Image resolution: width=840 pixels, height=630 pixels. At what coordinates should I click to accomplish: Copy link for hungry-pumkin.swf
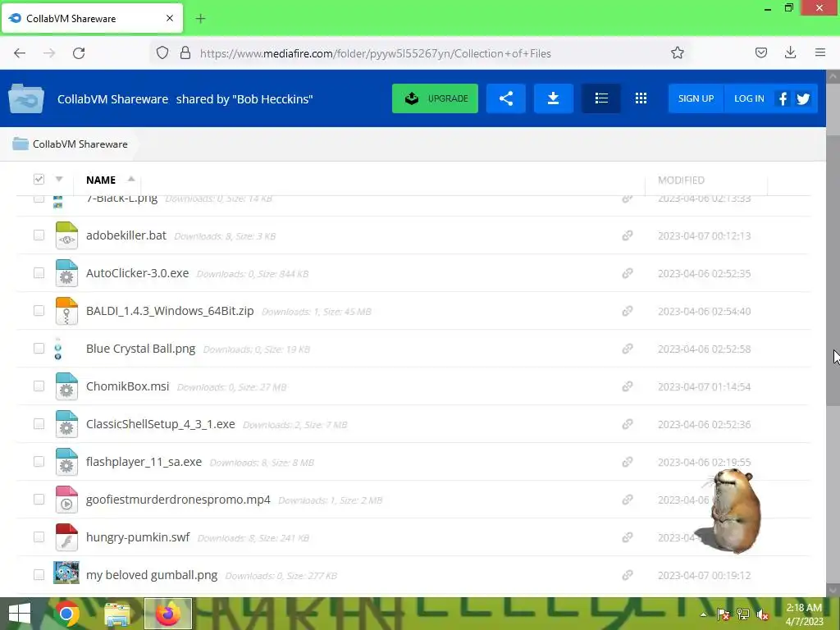pos(627,537)
